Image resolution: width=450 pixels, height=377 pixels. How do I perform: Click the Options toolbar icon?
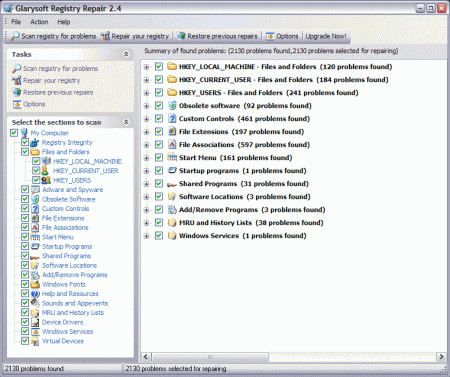(x=270, y=36)
